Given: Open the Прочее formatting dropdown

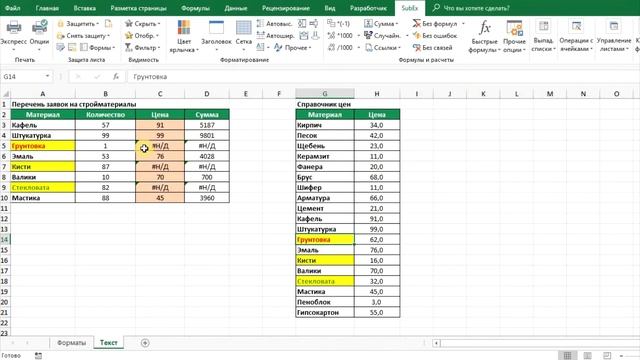Looking at the screenshot, I should click(x=292, y=48).
